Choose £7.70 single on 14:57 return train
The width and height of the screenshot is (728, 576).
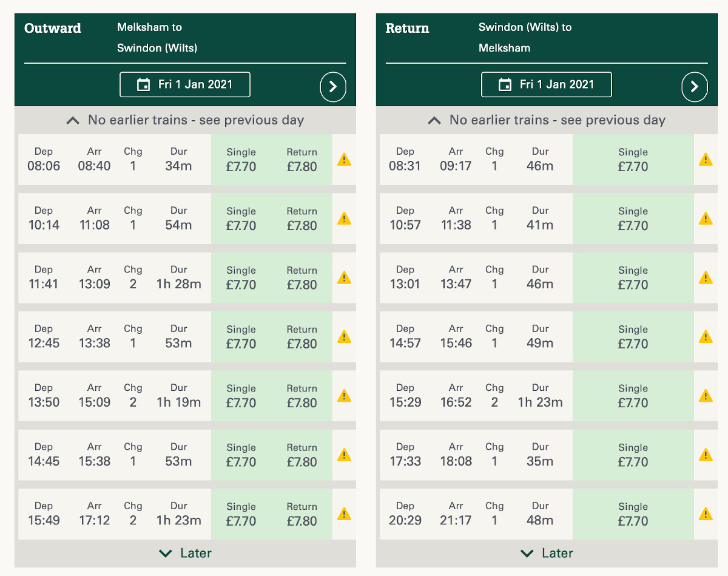coord(633,337)
